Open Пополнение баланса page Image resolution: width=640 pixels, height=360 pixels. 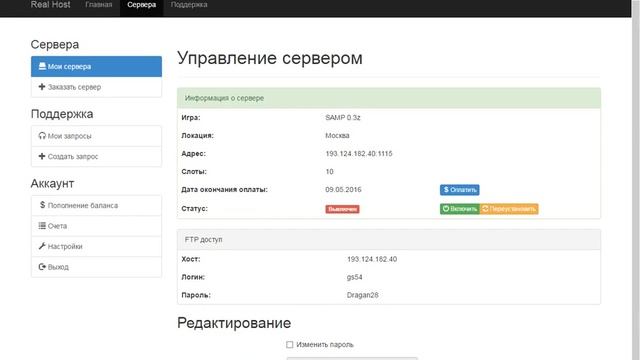click(96, 205)
